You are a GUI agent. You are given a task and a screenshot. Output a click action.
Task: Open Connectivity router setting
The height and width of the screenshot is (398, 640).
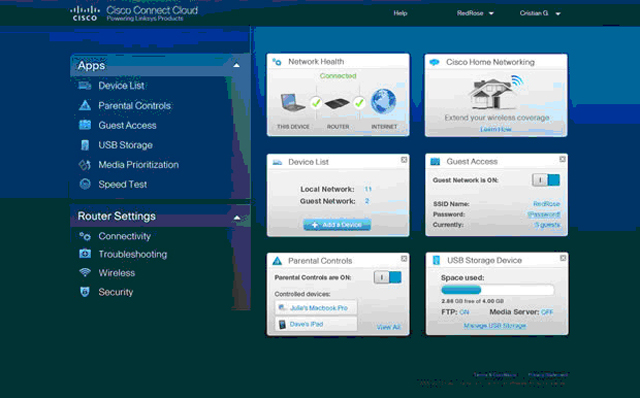(124, 236)
